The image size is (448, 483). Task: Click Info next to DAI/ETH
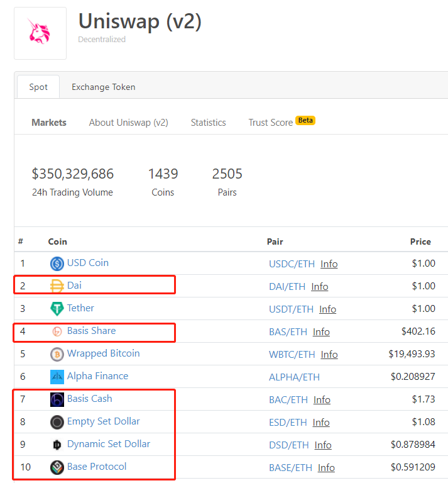[x=320, y=287]
